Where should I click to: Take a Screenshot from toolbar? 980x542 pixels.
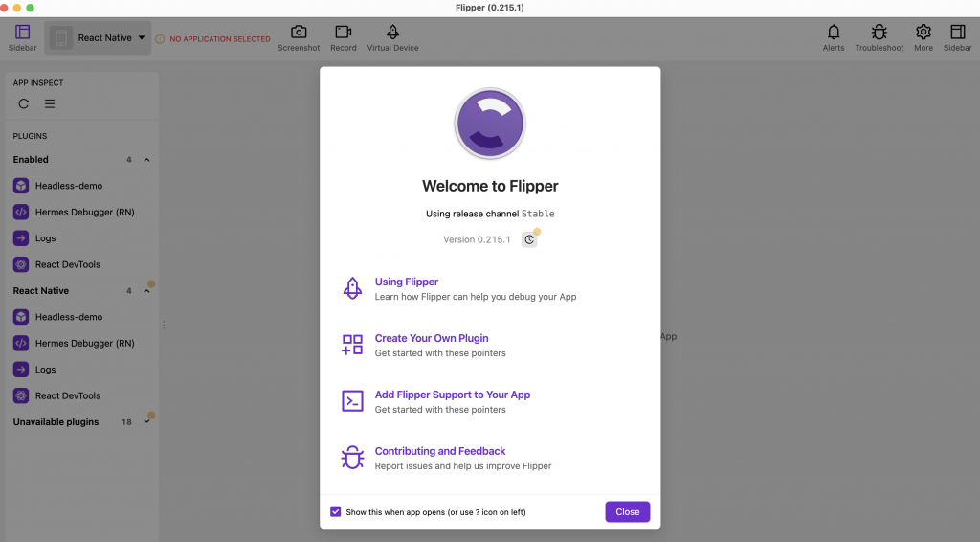point(299,37)
